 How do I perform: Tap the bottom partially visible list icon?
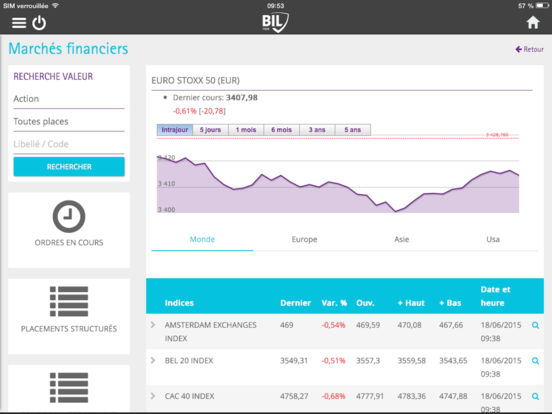pyautogui.click(x=69, y=387)
